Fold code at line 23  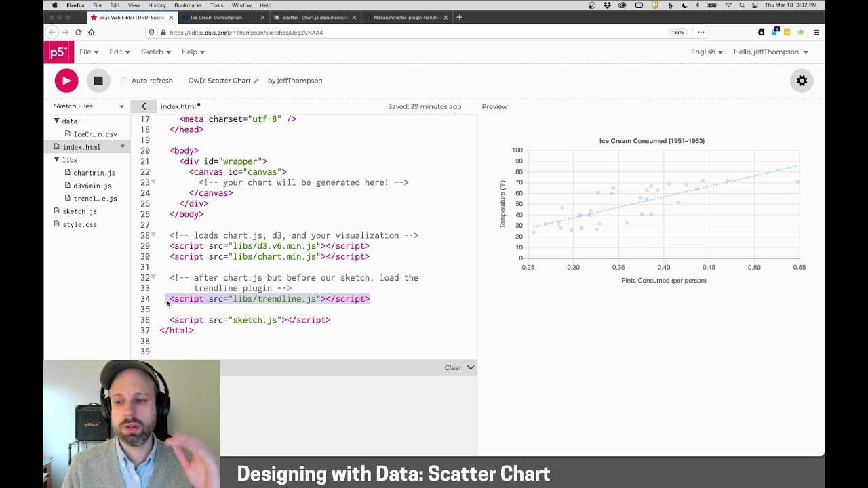click(x=154, y=182)
